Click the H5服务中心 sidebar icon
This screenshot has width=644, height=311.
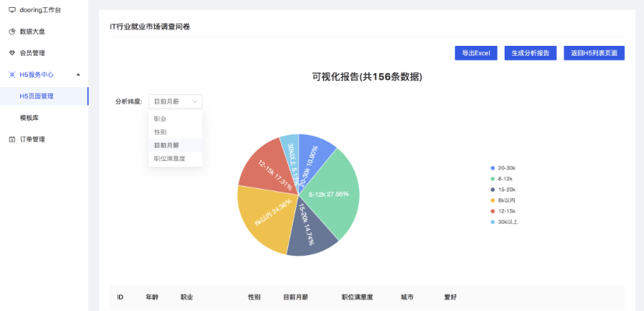(12, 75)
